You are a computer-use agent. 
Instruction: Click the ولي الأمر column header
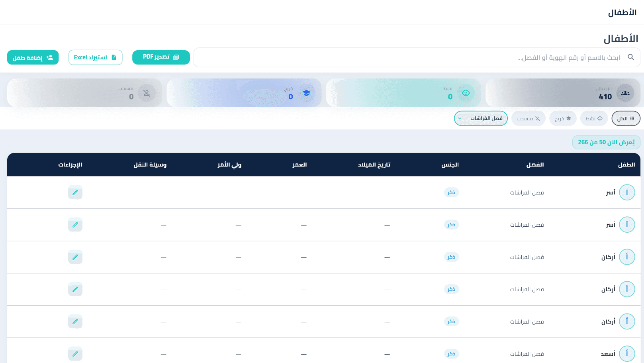point(229,165)
